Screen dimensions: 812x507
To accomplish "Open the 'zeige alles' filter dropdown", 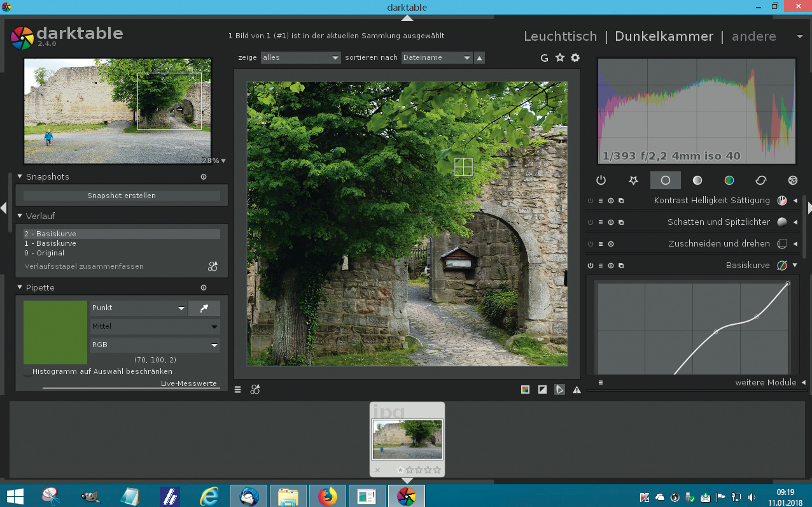I will (x=301, y=58).
